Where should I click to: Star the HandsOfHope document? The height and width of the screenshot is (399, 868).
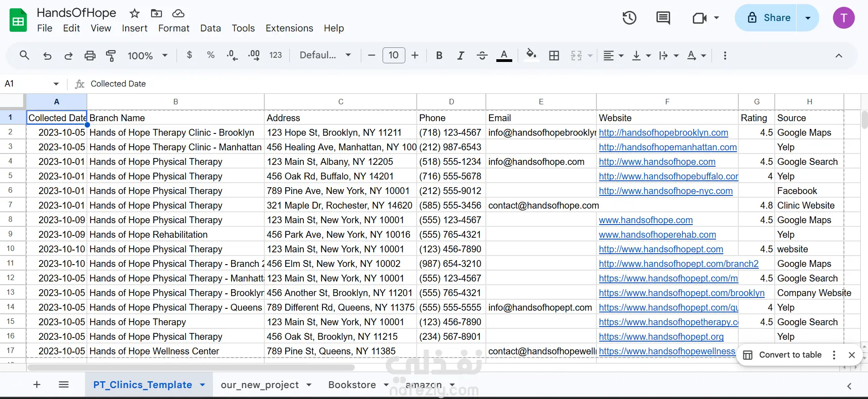coord(134,13)
